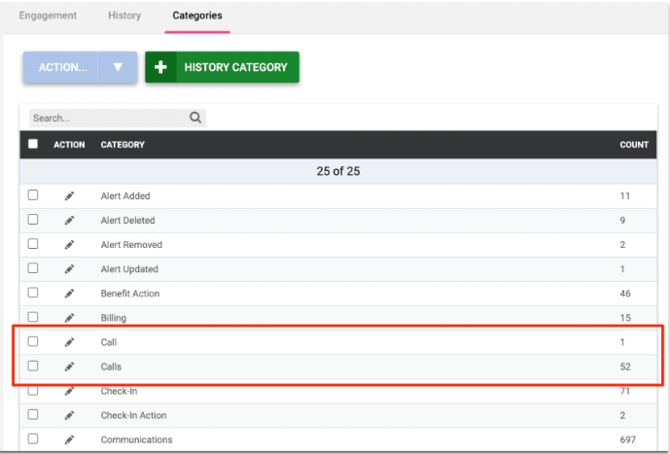Edit the Alert Deleted category via pencil icon
670x454 pixels.
click(69, 220)
